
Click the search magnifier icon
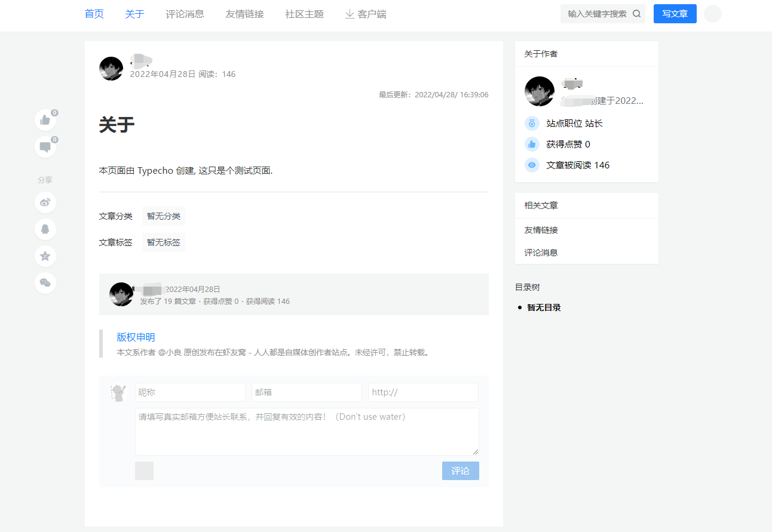tap(637, 13)
